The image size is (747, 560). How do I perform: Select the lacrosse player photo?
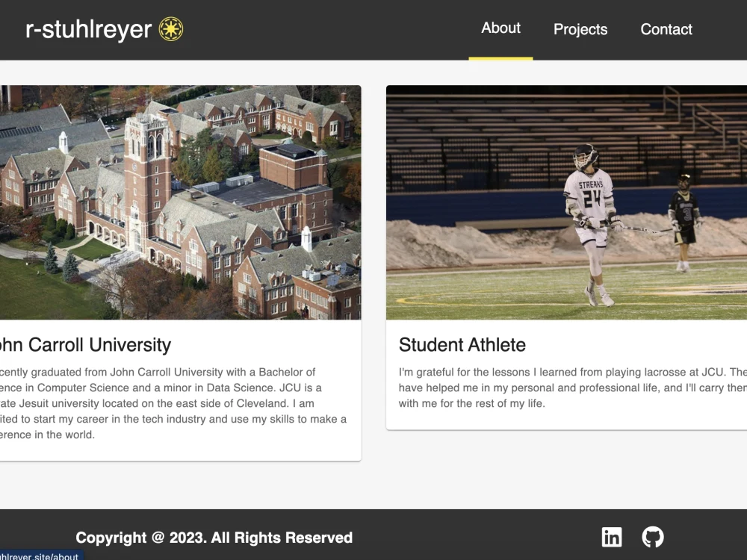click(x=566, y=202)
